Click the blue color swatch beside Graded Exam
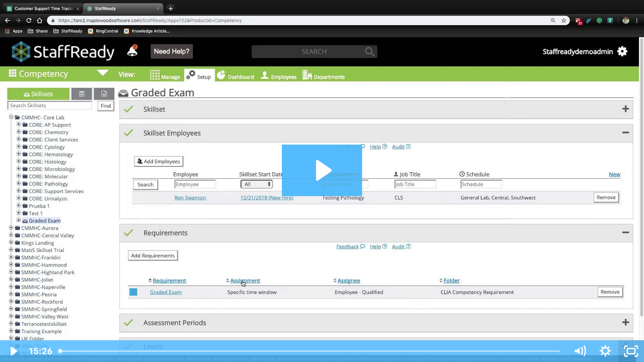 click(x=133, y=292)
